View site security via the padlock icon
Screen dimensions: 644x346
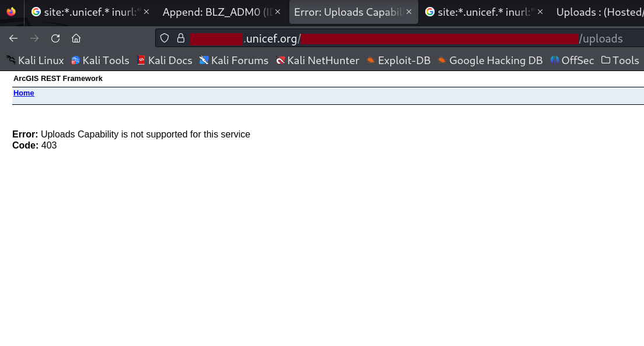click(x=181, y=38)
